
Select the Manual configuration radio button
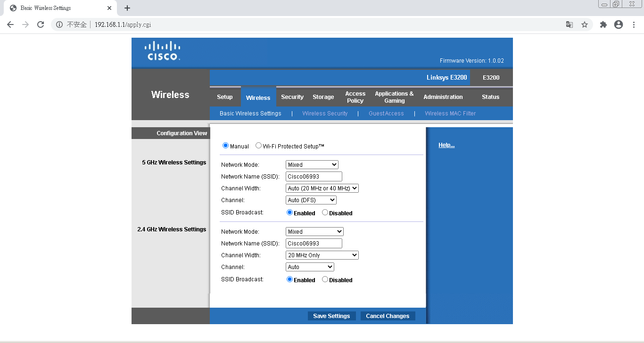225,146
